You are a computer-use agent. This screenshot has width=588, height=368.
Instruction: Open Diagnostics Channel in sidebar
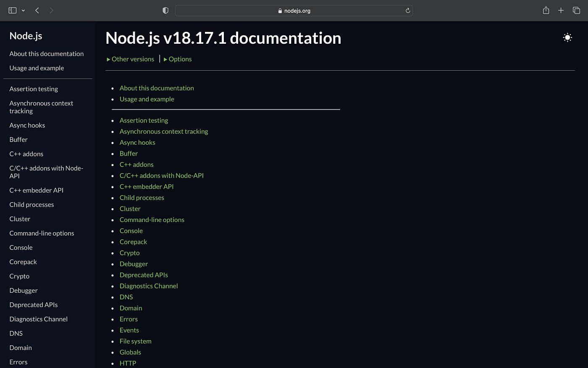click(39, 319)
